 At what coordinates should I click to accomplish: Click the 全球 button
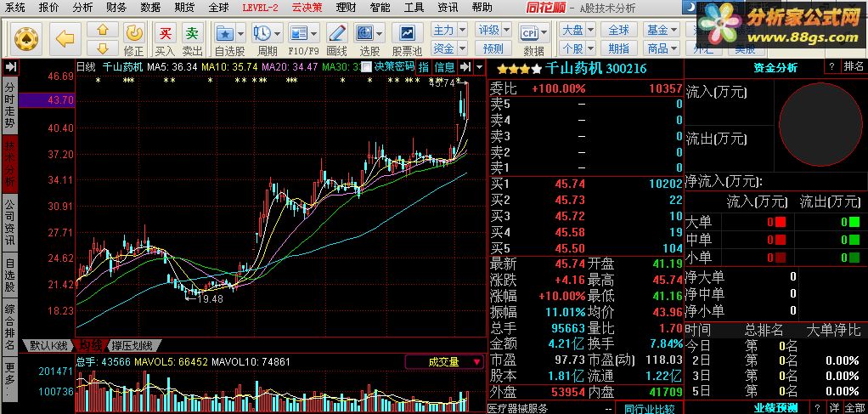[618, 30]
